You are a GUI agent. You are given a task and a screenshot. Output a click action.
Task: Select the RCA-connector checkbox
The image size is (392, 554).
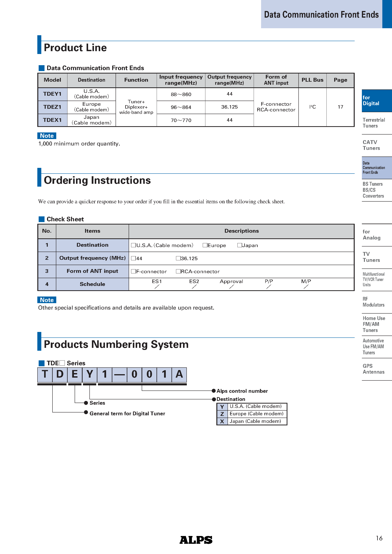tap(178, 271)
